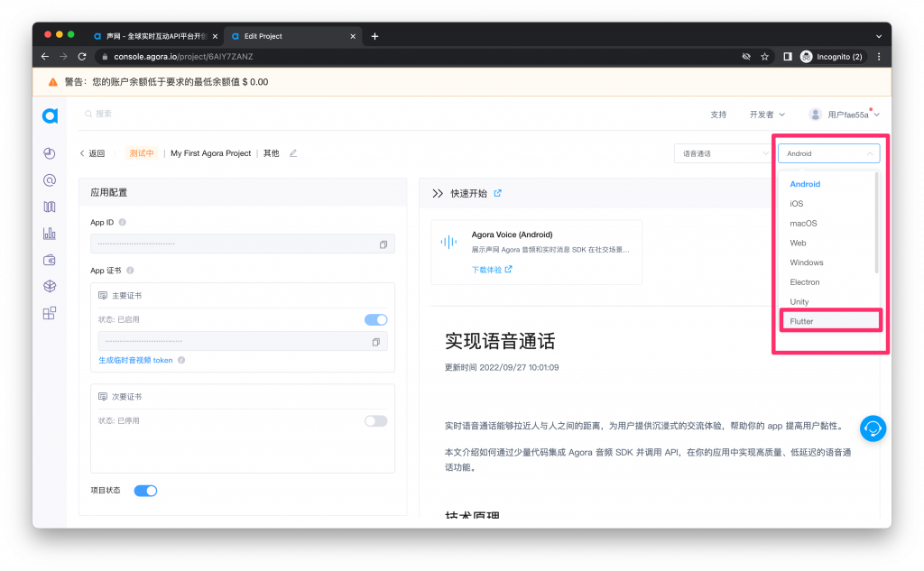924x571 pixels.
Task: Toggle the 次要证书 switch on
Action: [376, 420]
